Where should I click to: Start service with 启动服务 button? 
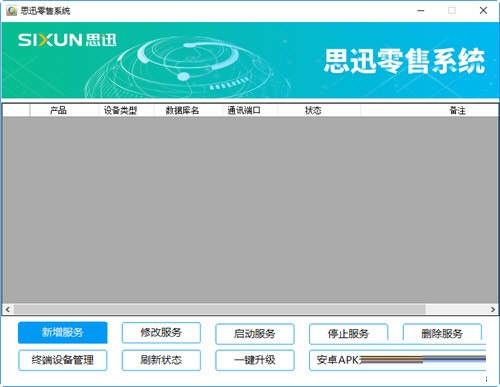[255, 334]
